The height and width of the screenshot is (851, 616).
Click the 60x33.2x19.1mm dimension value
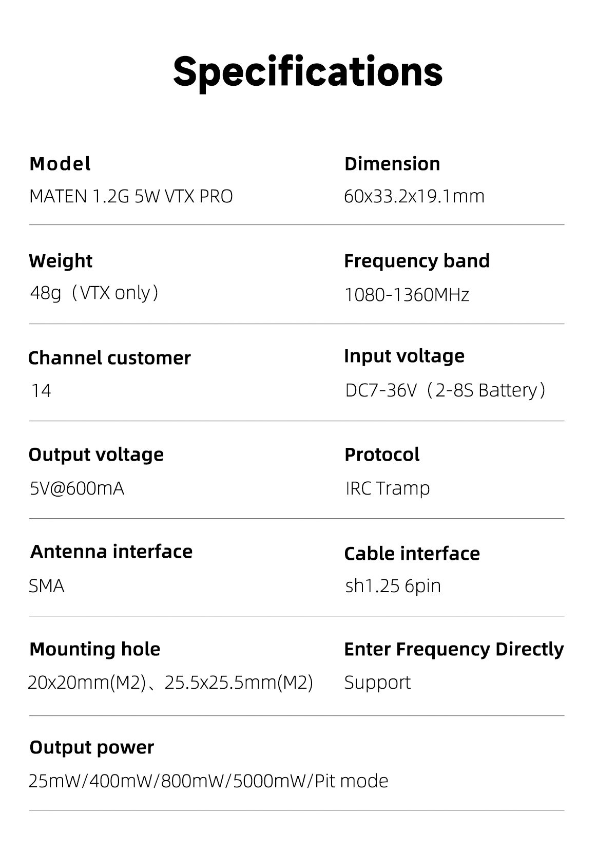click(414, 196)
